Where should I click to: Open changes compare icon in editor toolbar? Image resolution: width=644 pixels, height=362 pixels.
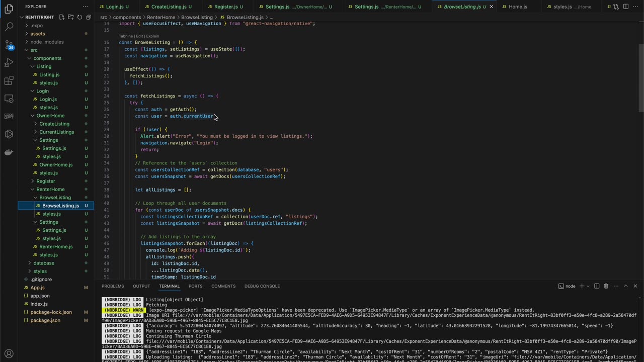click(616, 7)
